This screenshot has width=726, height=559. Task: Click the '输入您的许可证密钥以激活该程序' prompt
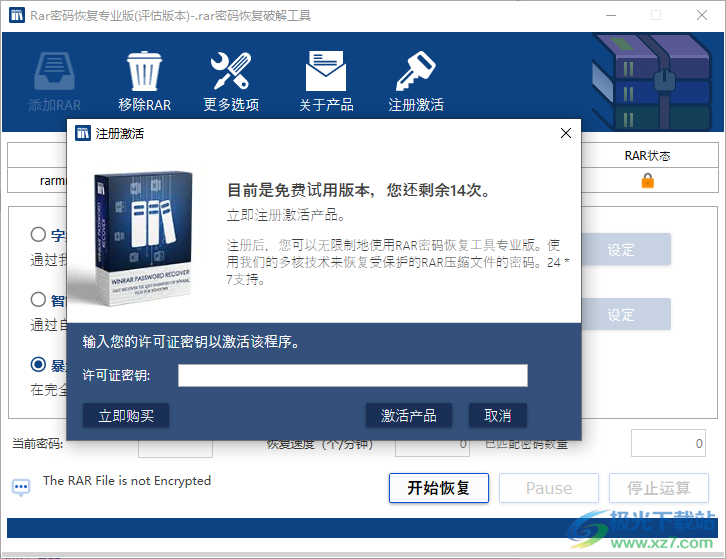192,341
